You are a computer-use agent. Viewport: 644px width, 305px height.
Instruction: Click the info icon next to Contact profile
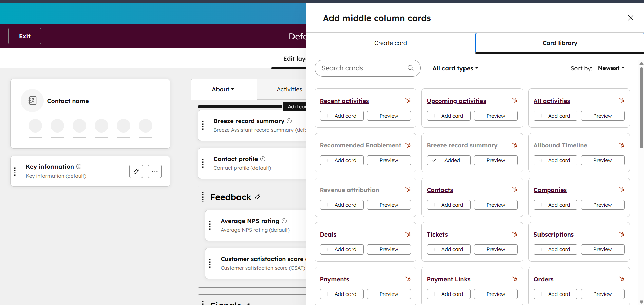pyautogui.click(x=263, y=159)
